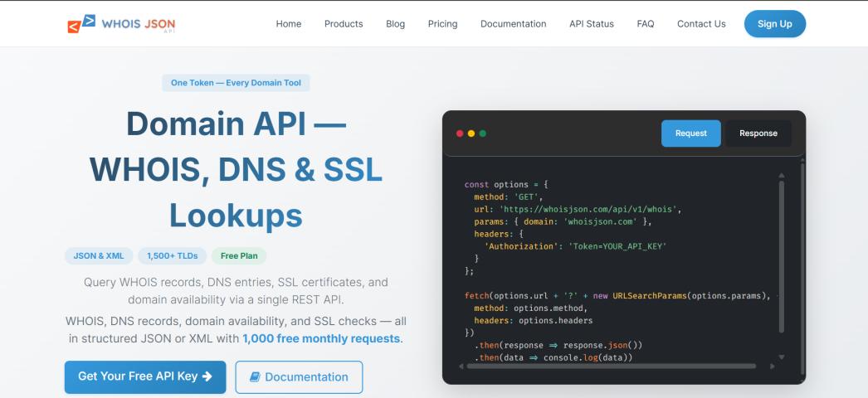
Task: Click the code panel's horizontal scrollbar
Action: click(610, 366)
